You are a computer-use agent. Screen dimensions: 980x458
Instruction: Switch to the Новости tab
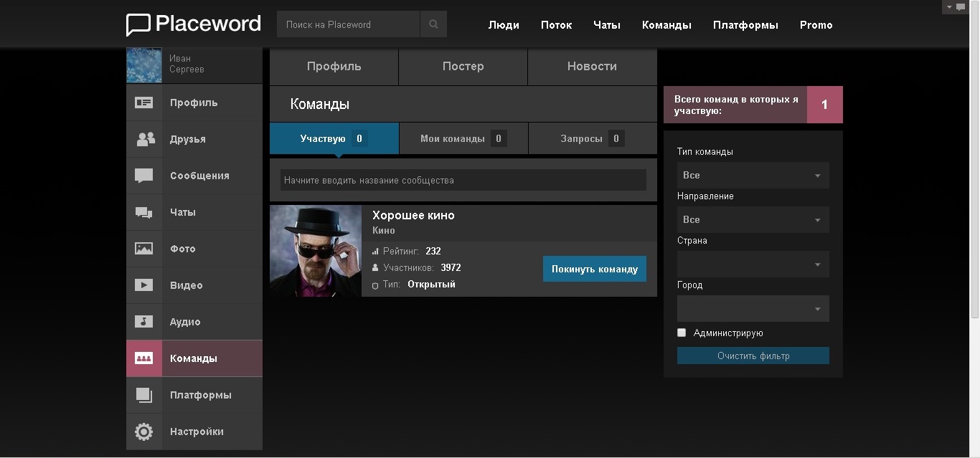(593, 67)
